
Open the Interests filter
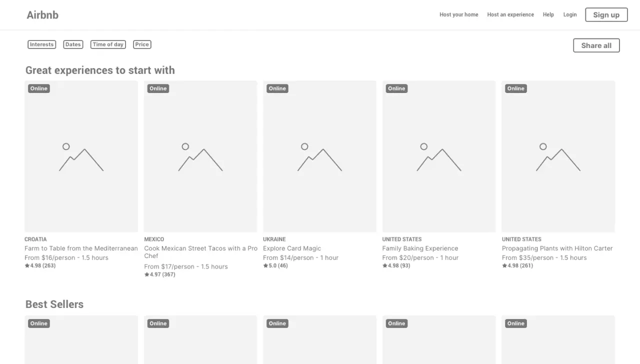[x=41, y=44]
